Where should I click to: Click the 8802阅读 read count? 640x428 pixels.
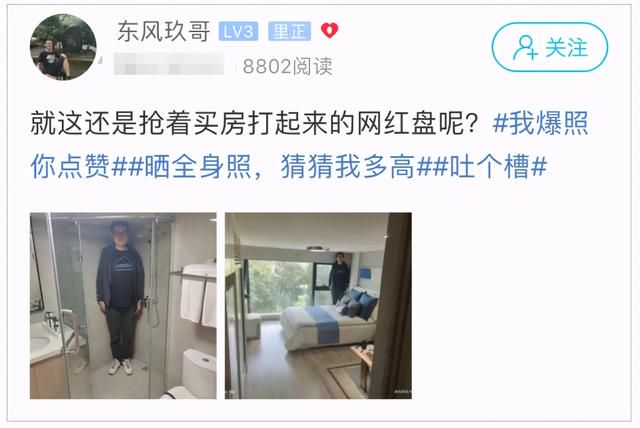[287, 66]
